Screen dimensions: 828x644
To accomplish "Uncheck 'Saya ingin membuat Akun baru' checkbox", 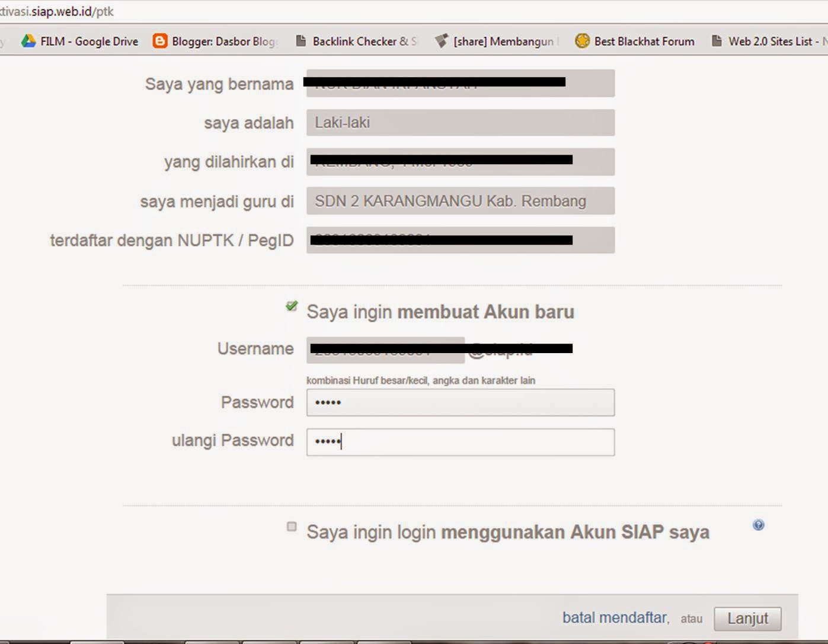I will 291,306.
